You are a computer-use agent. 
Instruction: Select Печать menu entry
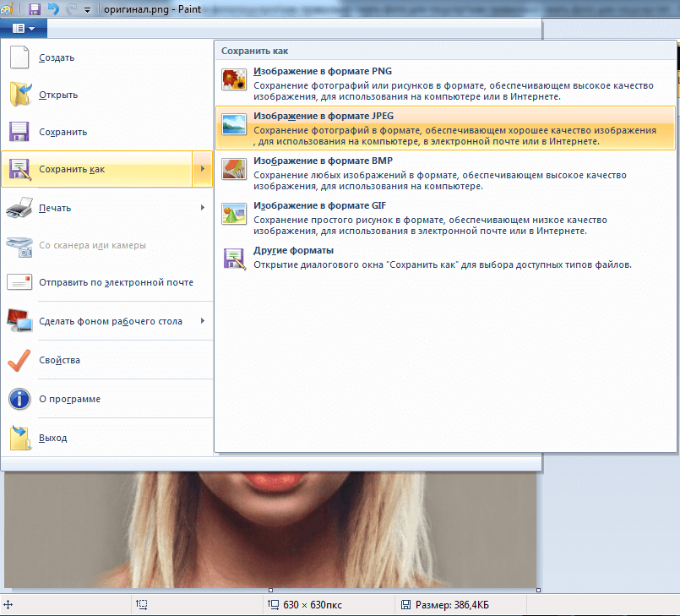click(107, 208)
